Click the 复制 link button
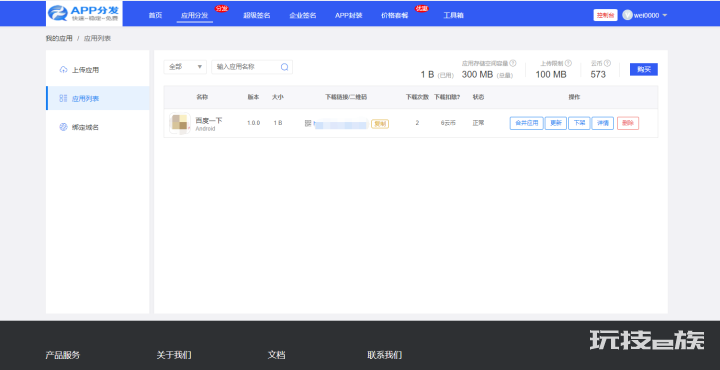This screenshot has height=370, width=720. [380, 123]
